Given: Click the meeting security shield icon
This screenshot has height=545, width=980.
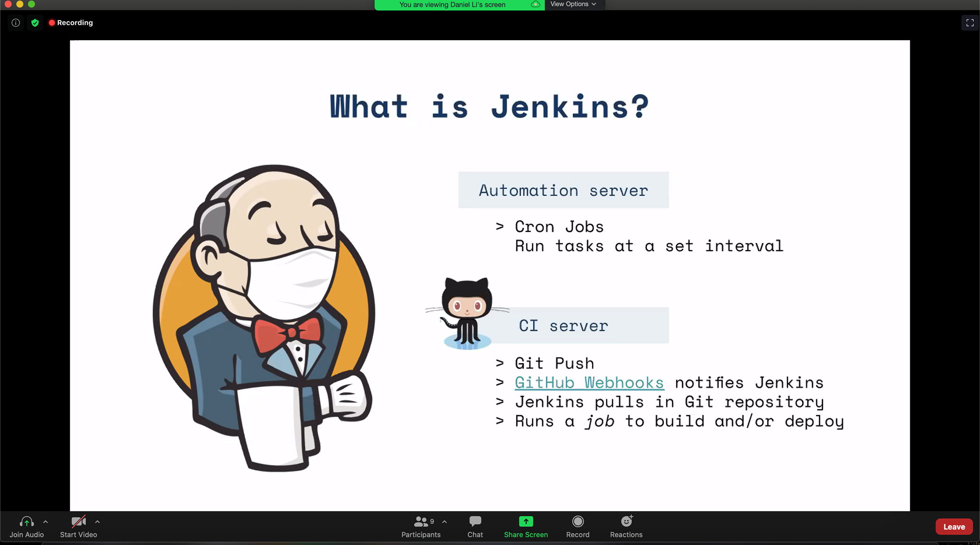Looking at the screenshot, I should (x=35, y=22).
